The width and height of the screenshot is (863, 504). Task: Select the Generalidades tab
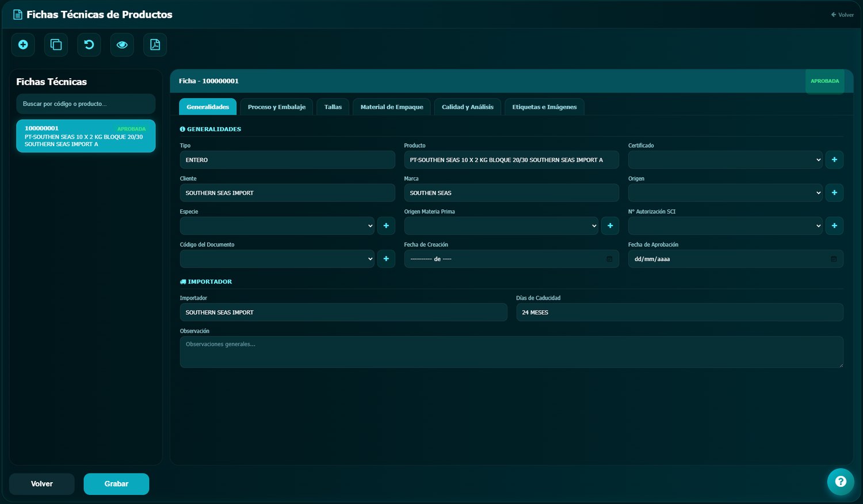(208, 107)
